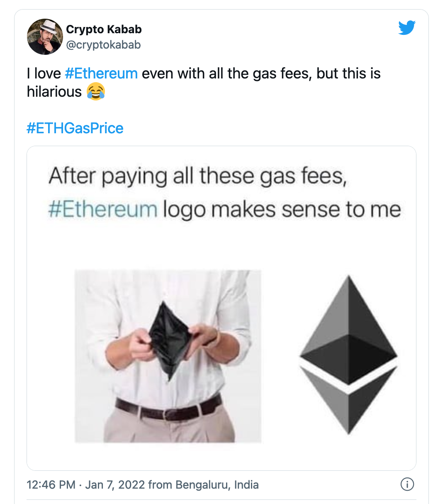The width and height of the screenshot is (438, 504).
Task: Click the Twitter bird logo
Action: click(406, 28)
